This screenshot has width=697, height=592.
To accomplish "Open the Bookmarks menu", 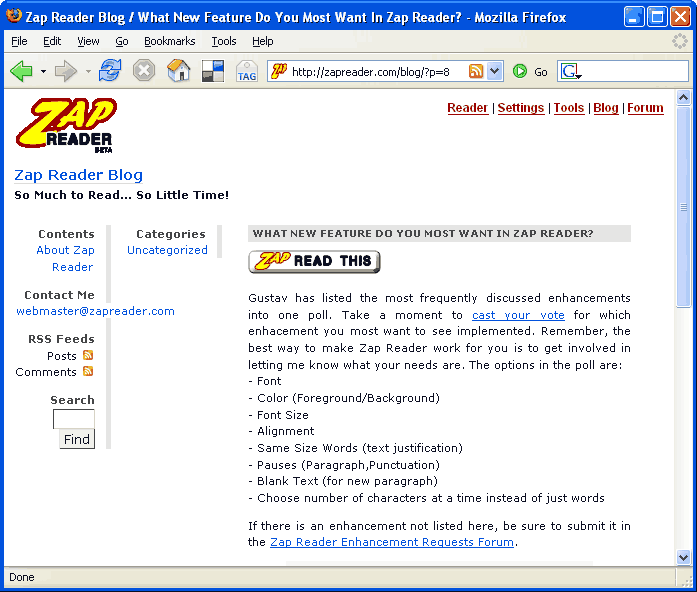I will (169, 41).
